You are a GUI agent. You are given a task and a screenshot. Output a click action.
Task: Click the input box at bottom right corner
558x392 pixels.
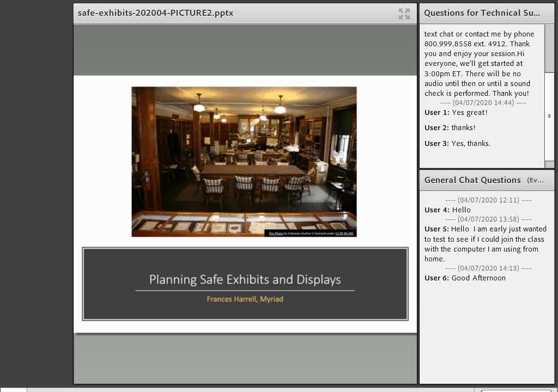(x=517, y=390)
